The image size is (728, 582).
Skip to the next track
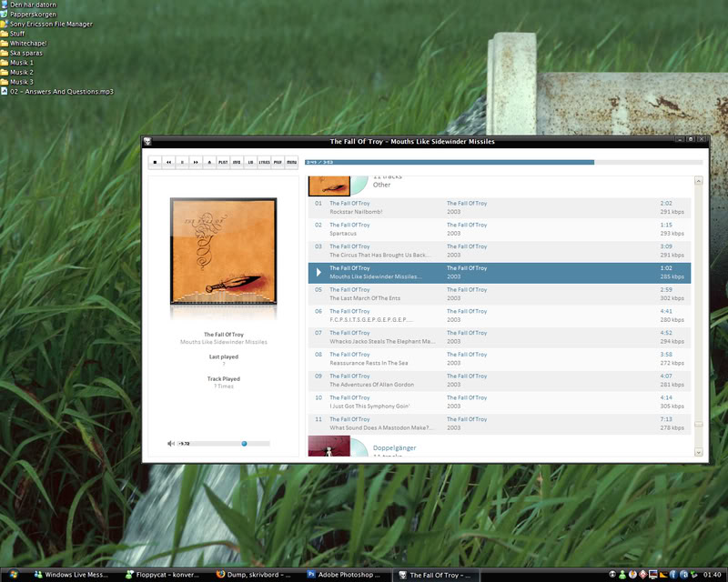click(x=196, y=162)
